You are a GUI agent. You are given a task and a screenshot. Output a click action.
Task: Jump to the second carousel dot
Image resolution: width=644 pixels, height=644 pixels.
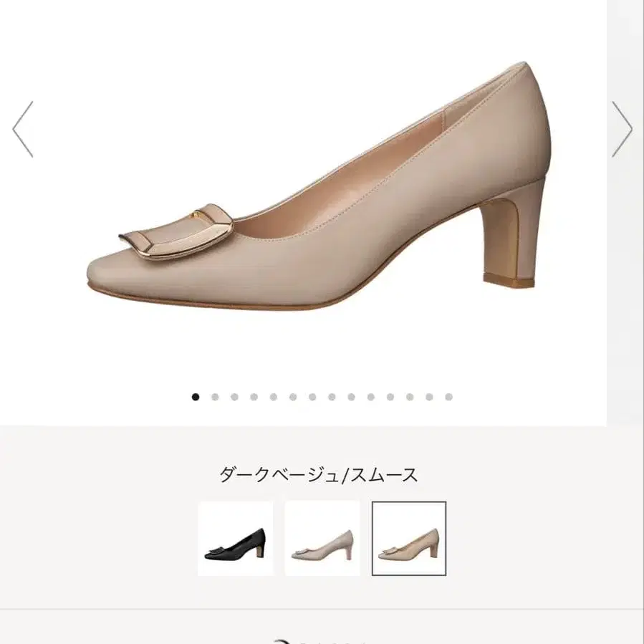click(x=215, y=397)
